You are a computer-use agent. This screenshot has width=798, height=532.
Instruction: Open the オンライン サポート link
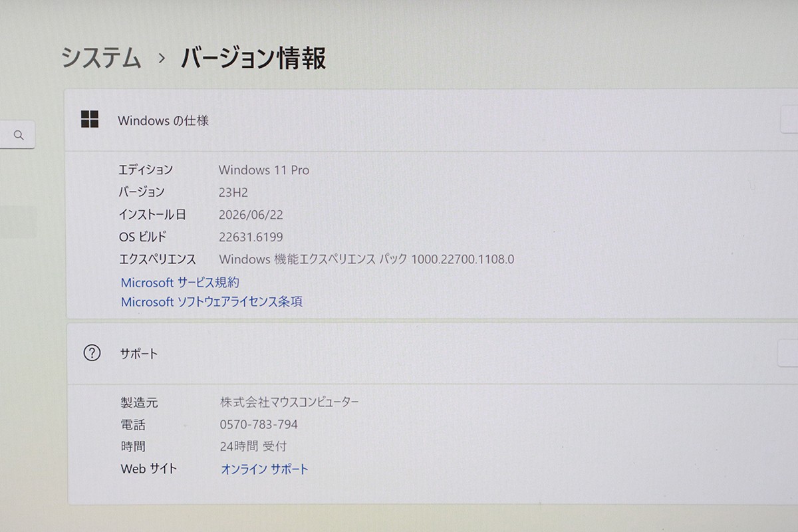265,469
